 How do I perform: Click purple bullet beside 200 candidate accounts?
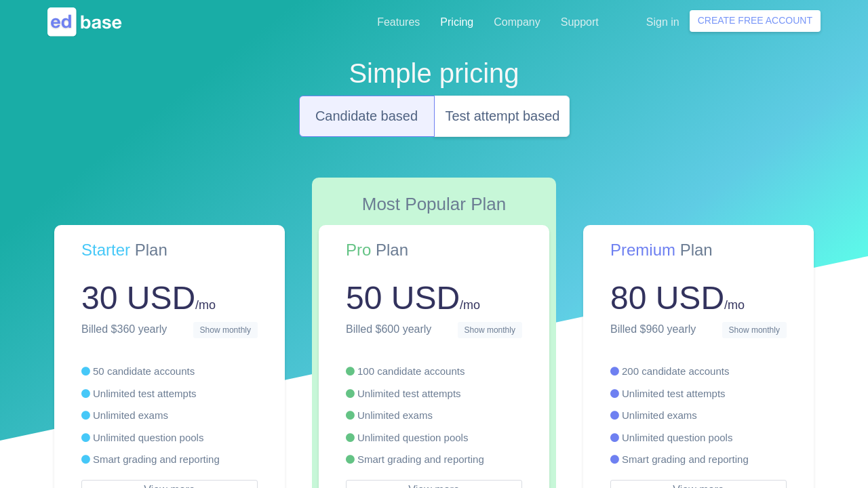pos(614,371)
